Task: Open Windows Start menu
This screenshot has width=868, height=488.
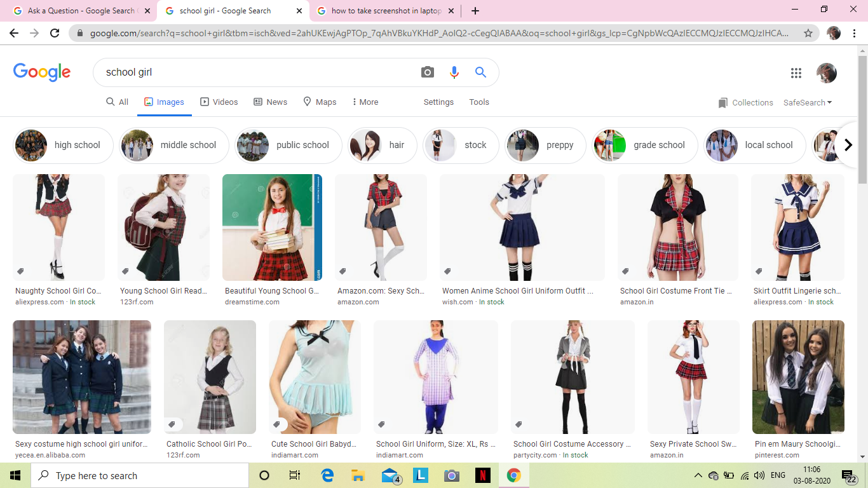Action: [x=15, y=475]
